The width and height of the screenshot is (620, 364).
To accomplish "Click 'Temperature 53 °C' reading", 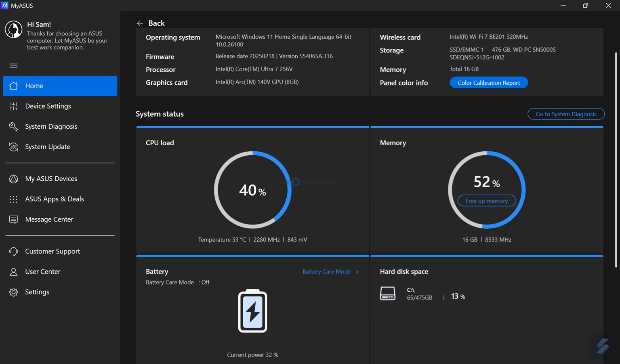I will pos(222,240).
